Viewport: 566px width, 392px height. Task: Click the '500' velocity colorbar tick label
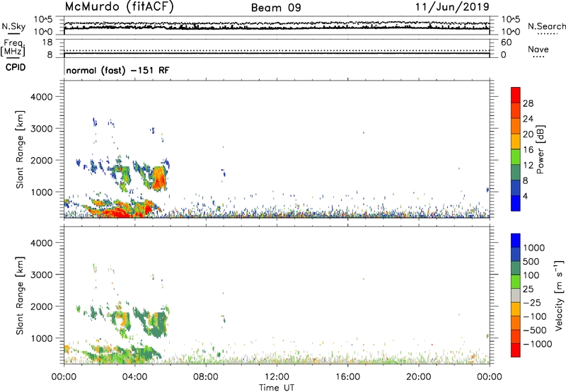531,261
